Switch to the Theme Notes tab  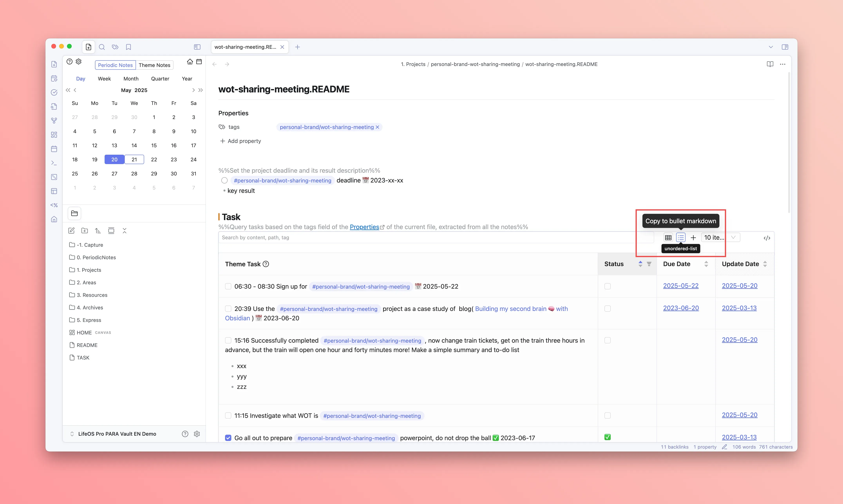pyautogui.click(x=154, y=65)
